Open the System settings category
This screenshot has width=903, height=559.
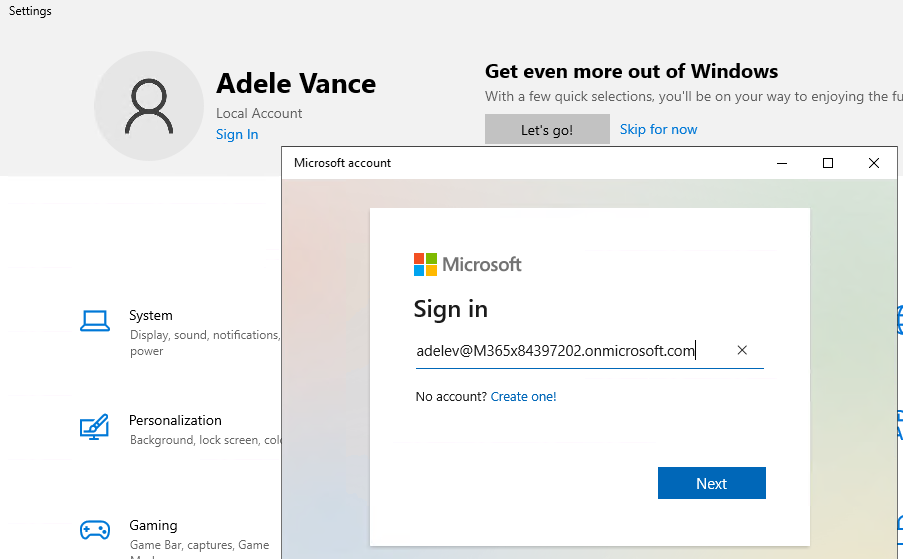point(180,332)
